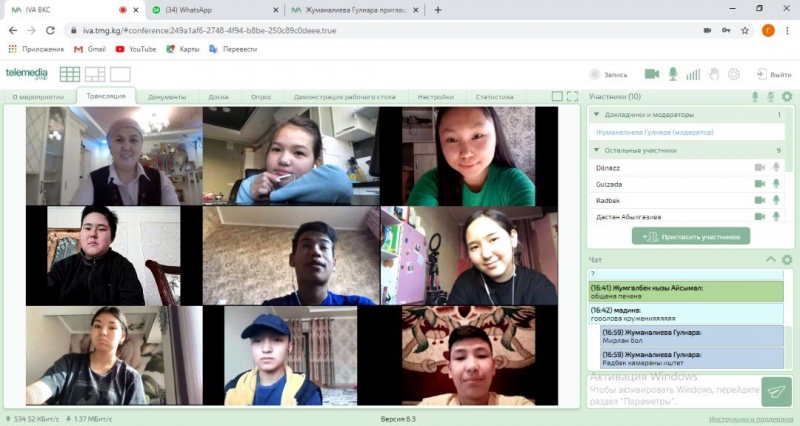Reload the page in Chrome

[50, 31]
